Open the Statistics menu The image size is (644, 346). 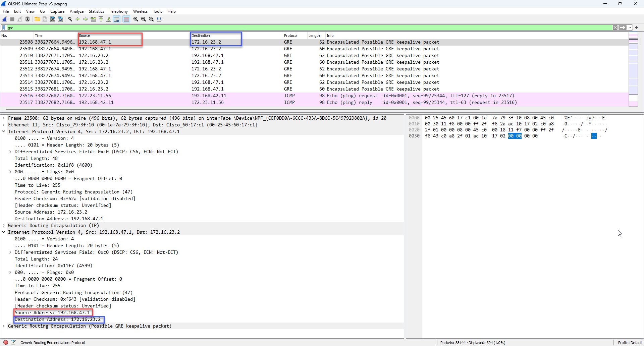coord(96,11)
